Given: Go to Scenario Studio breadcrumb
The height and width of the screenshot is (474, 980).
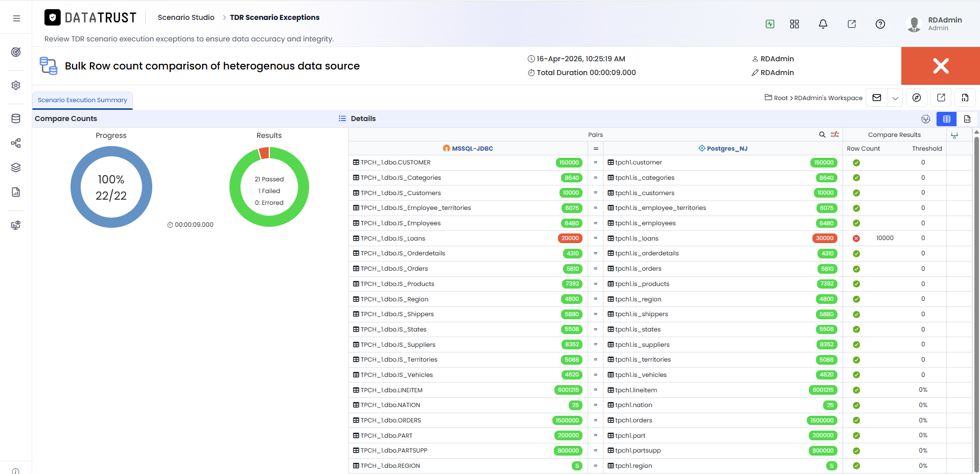Looking at the screenshot, I should point(186,17).
